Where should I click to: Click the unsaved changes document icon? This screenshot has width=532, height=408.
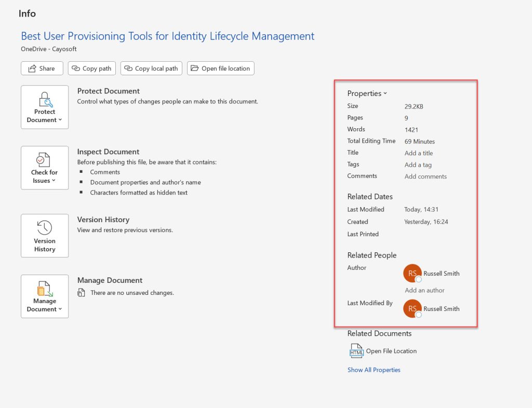81,292
